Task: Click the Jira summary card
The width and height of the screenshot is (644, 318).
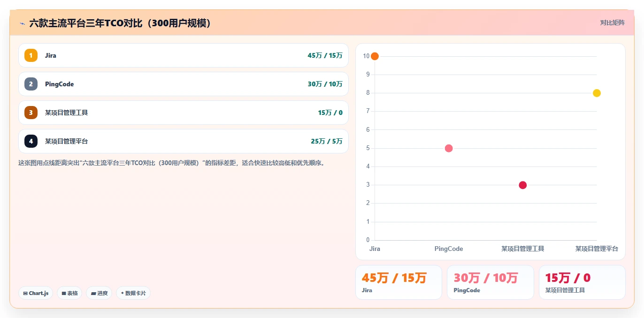Action: [x=399, y=282]
